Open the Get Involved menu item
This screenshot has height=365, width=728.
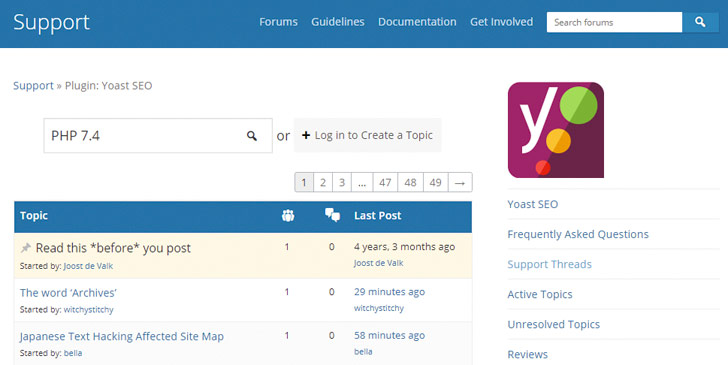pos(501,22)
